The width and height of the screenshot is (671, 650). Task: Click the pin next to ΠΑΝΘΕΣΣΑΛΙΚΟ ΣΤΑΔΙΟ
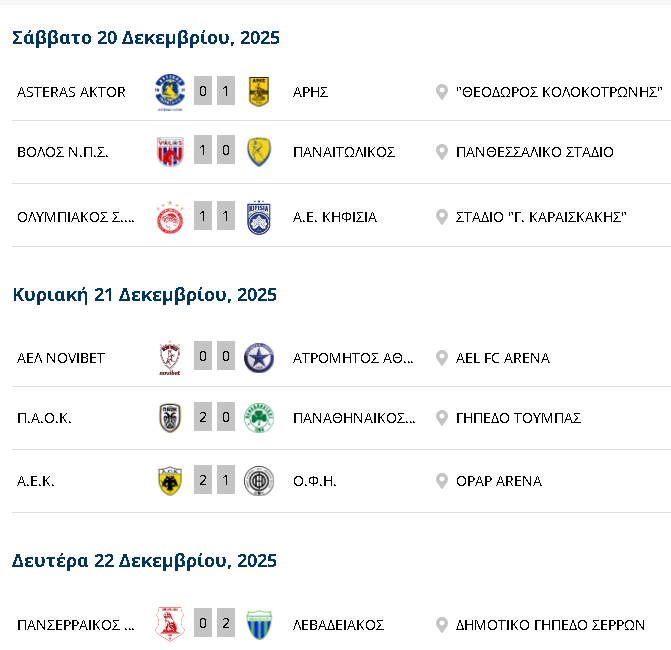(441, 152)
